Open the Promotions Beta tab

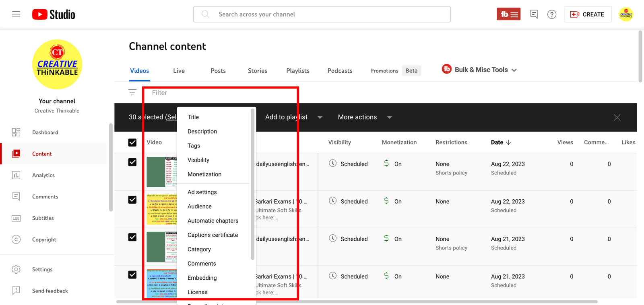click(x=395, y=71)
